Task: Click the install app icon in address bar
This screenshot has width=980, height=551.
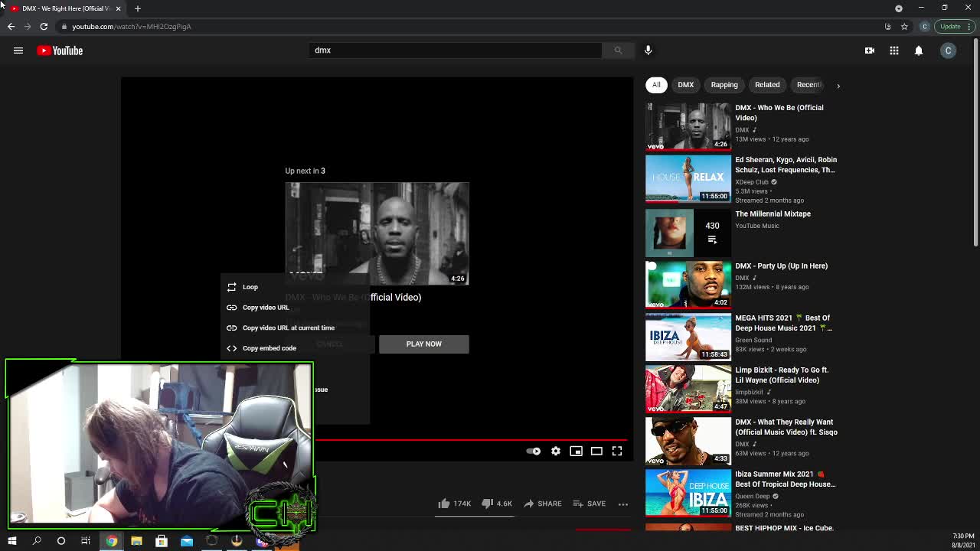Action: coord(888,27)
